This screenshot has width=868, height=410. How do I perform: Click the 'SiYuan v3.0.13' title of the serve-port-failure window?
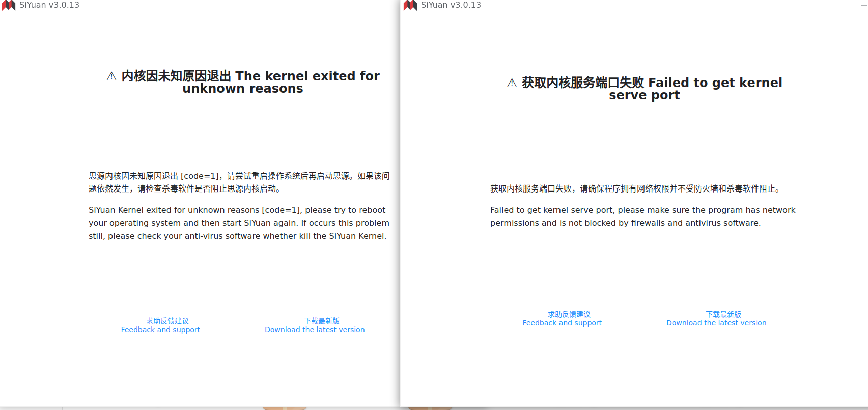click(x=451, y=5)
